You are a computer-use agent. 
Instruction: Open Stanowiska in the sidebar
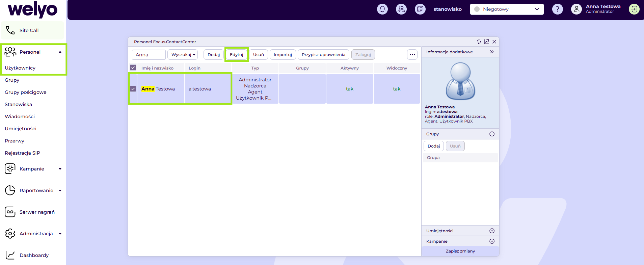click(19, 104)
